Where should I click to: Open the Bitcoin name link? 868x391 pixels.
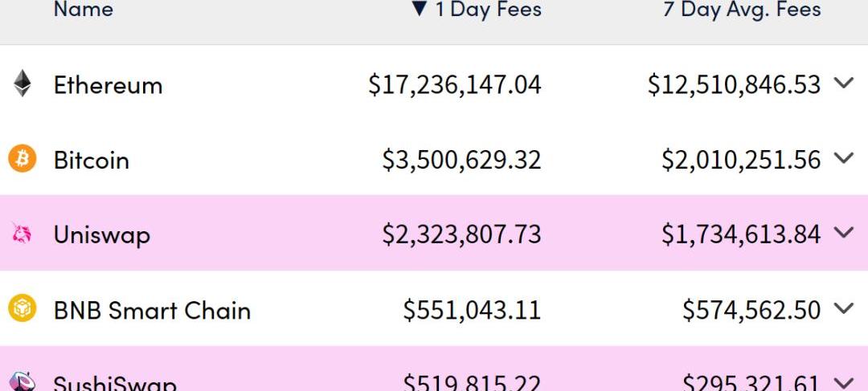(x=91, y=160)
